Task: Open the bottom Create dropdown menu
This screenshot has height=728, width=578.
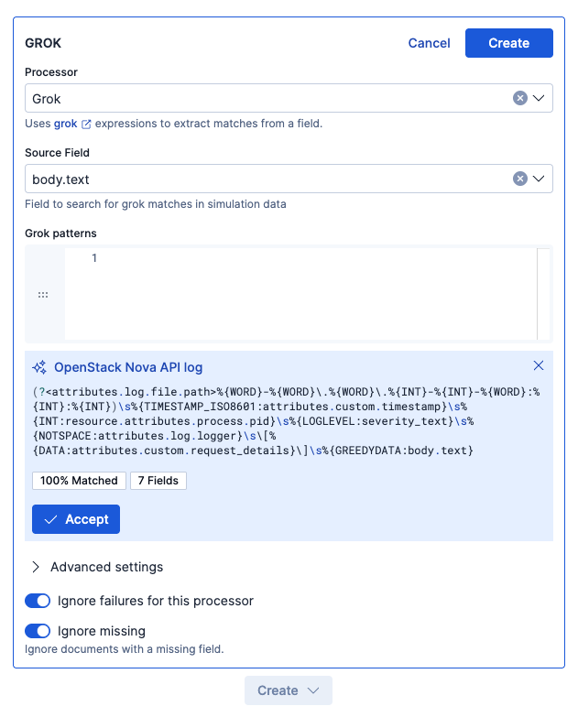Action: coord(288,690)
